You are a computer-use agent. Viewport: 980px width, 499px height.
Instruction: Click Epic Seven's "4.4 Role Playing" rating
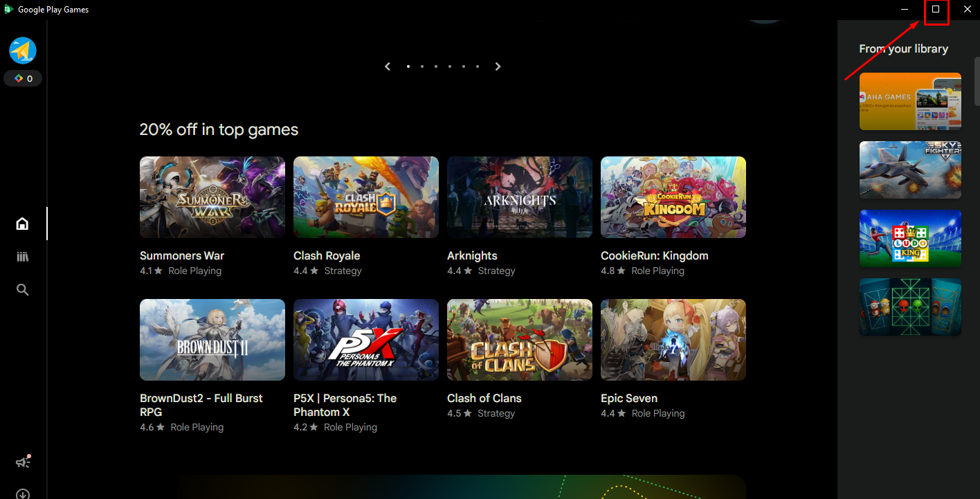pyautogui.click(x=642, y=413)
